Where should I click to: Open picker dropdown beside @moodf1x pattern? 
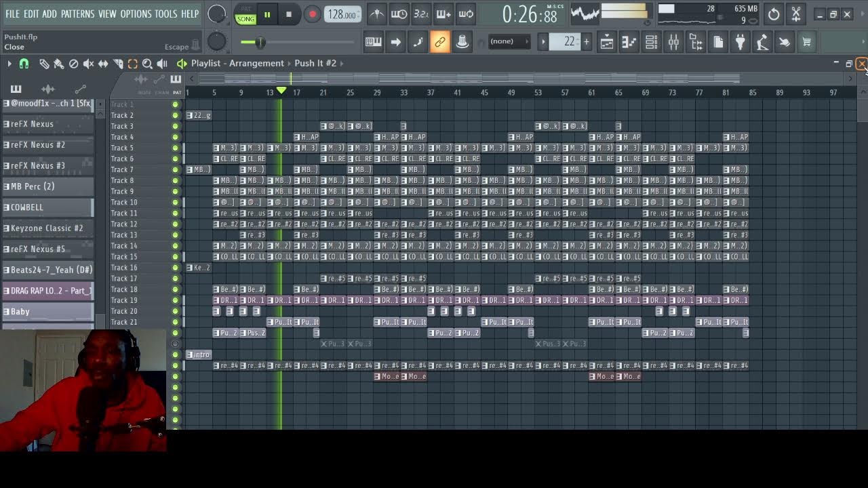tap(100, 104)
